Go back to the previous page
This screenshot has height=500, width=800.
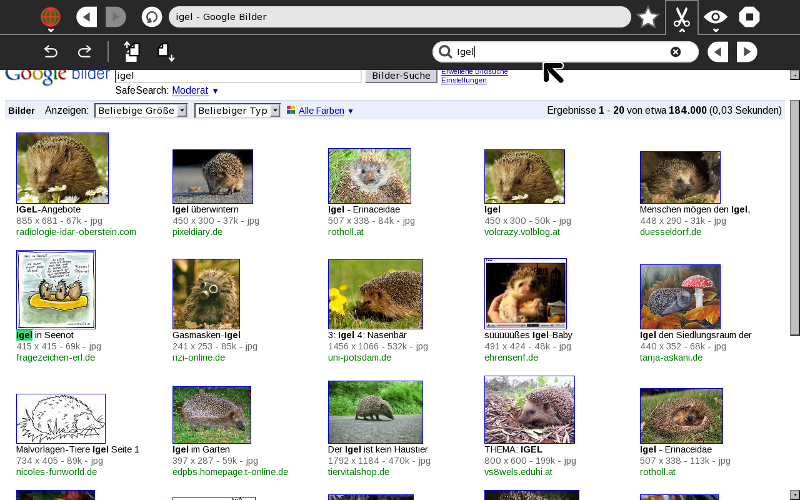pos(87,17)
